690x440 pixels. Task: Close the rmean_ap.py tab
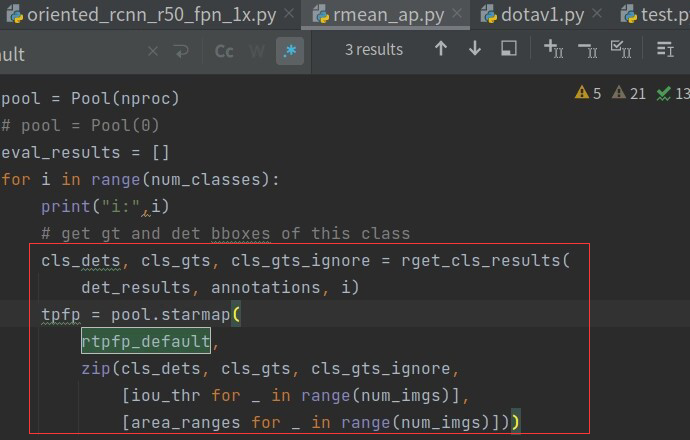pos(457,14)
